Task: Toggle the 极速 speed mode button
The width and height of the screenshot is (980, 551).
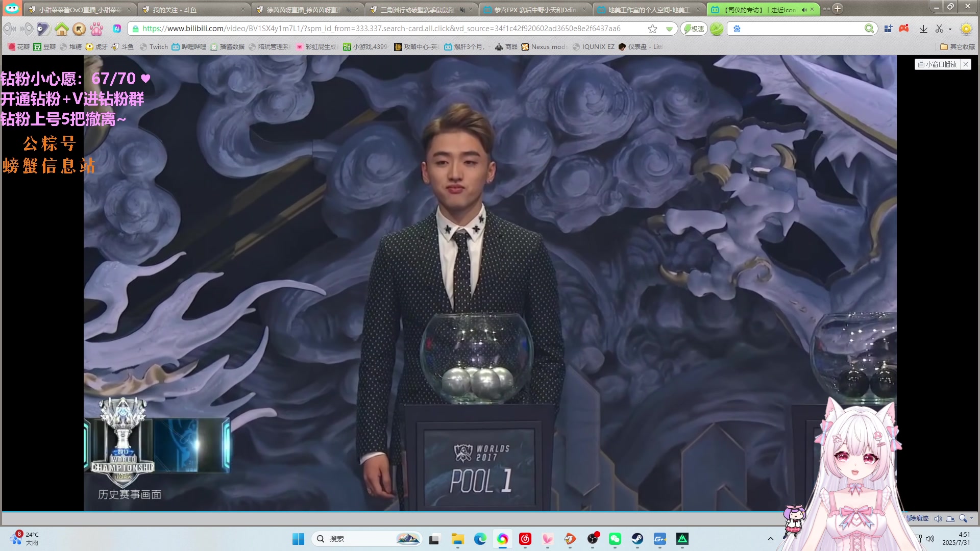Action: 694,29
